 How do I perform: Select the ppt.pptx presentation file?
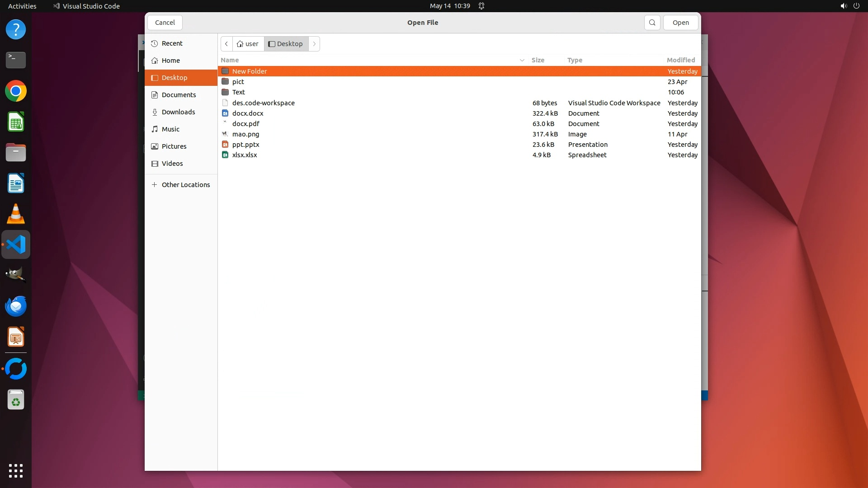click(x=245, y=145)
